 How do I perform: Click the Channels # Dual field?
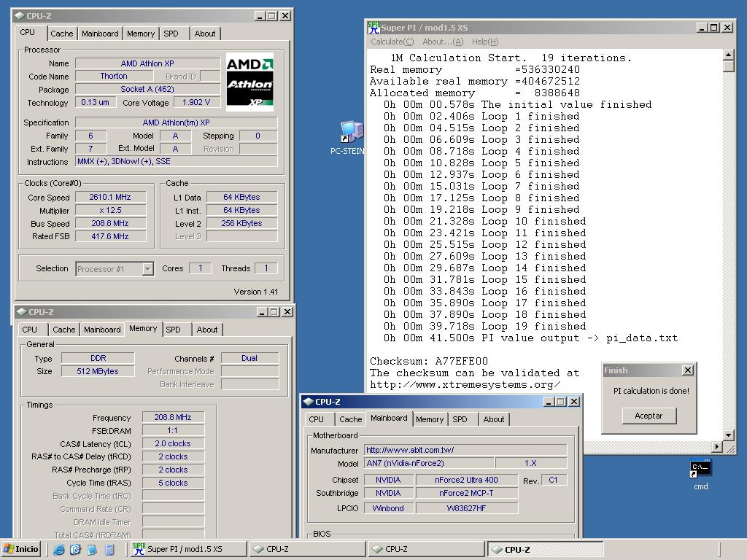pyautogui.click(x=249, y=358)
